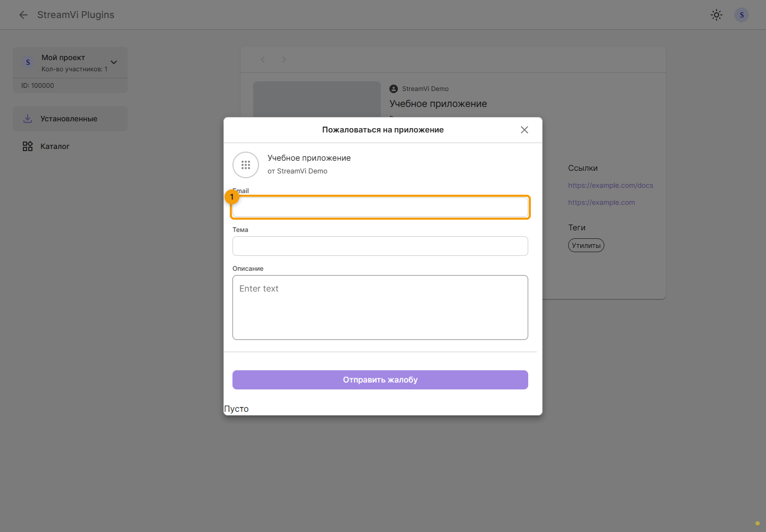Click the Пусто text in dialog
Screen dimensions: 766x532
[236, 409]
